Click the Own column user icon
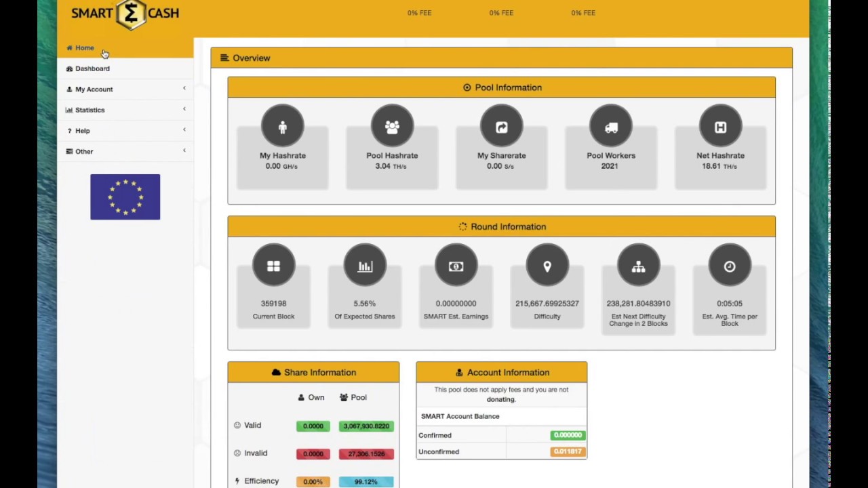The height and width of the screenshot is (488, 868). 302,398
